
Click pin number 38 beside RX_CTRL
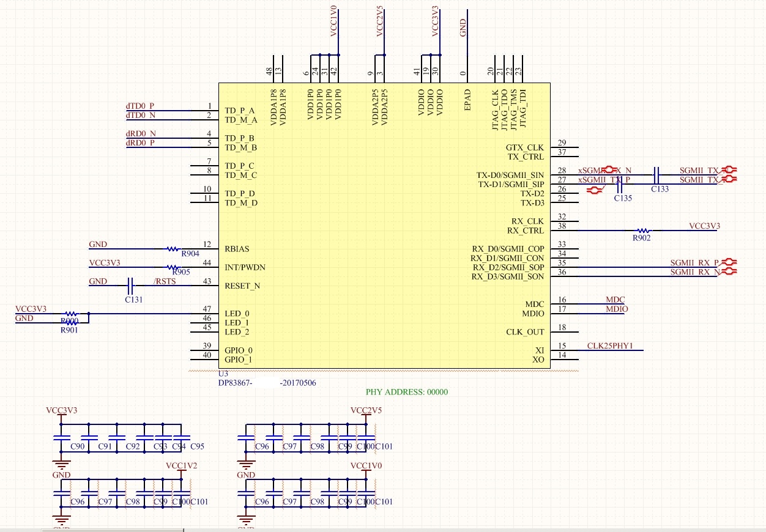click(x=562, y=226)
